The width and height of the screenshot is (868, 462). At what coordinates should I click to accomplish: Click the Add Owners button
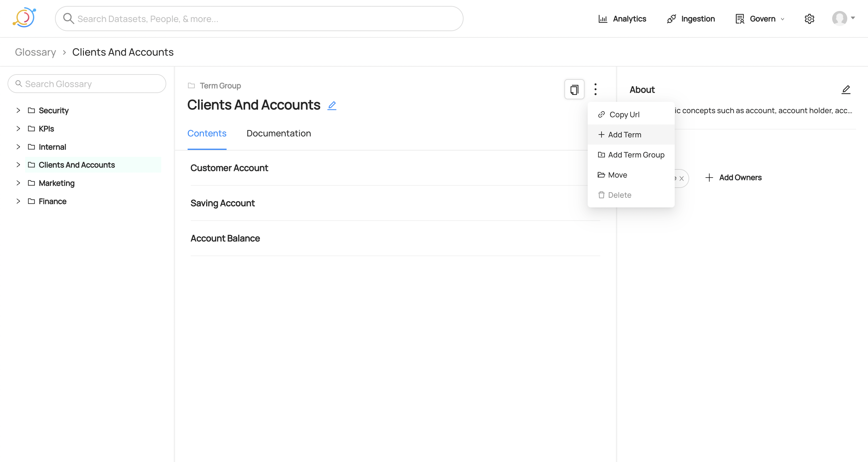[733, 178]
